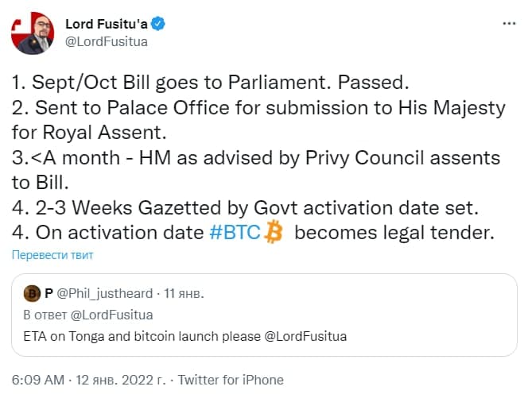The width and height of the screenshot is (532, 402).
Task: Open the quoted tweet ETA on Tonga
Action: 264,315
